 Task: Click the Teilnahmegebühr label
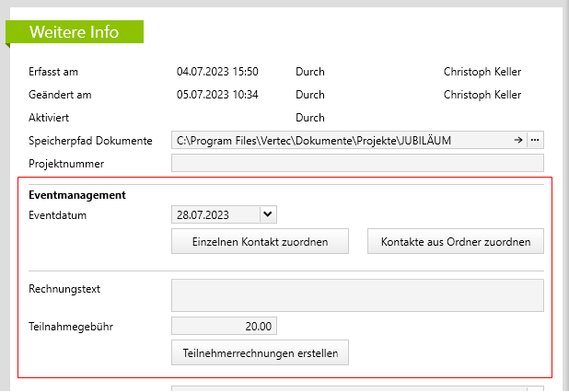(72, 326)
